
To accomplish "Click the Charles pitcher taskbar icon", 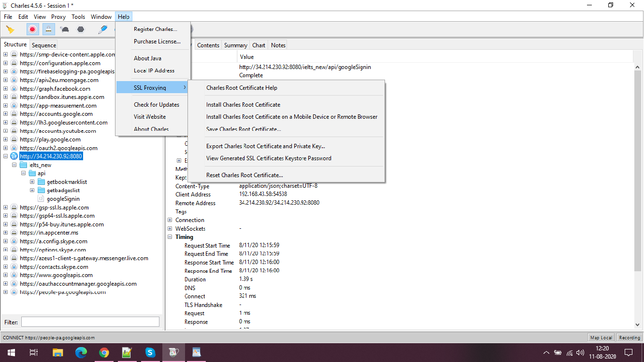I will tap(173, 352).
